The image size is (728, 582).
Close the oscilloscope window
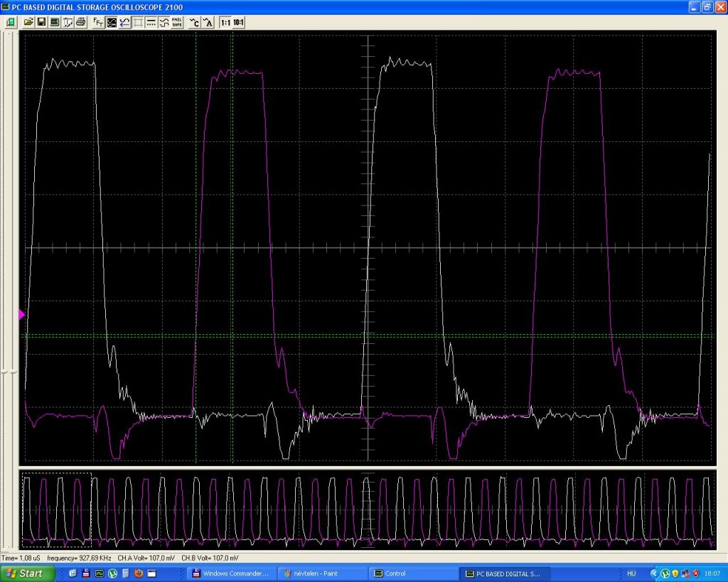click(x=719, y=7)
